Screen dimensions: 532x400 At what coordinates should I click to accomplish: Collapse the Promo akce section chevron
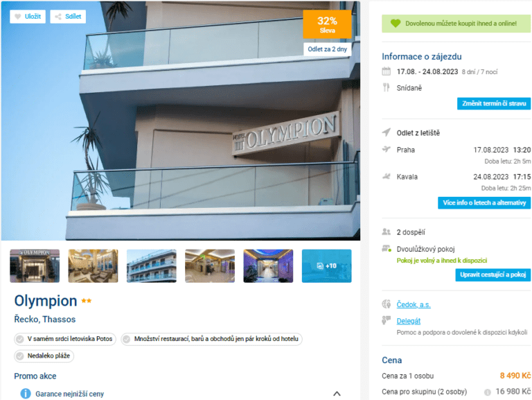[337, 394]
